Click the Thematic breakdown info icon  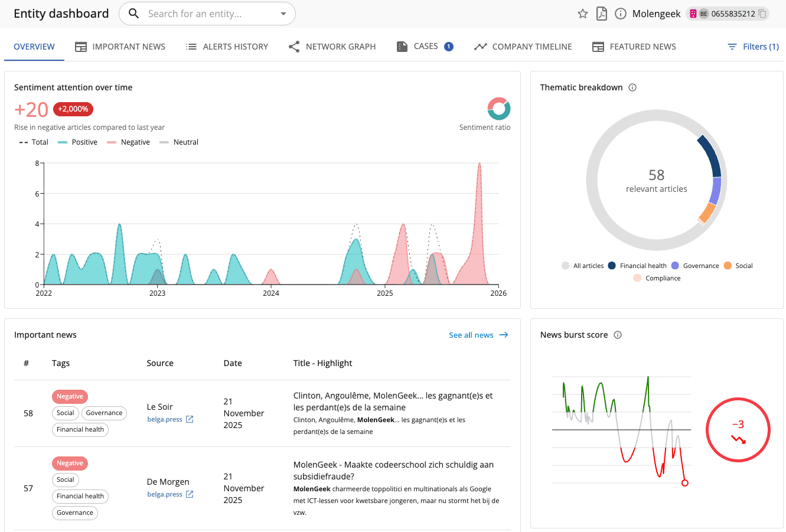point(632,87)
